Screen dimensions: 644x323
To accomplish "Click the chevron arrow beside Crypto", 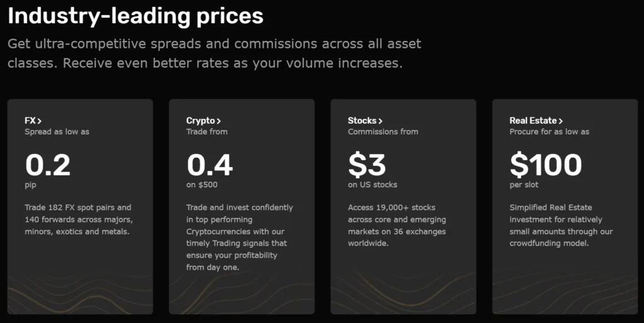I will (x=219, y=121).
